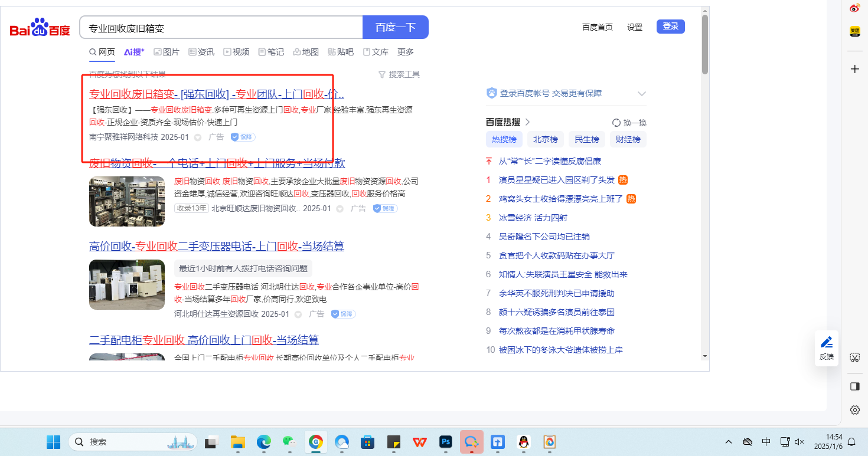The width and height of the screenshot is (868, 456).
Task: Open the Meituan sidebar shortcut
Action: [854, 32]
